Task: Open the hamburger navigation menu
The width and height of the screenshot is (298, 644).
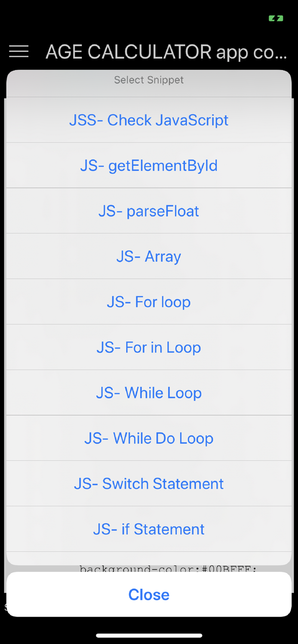Action: click(x=18, y=52)
